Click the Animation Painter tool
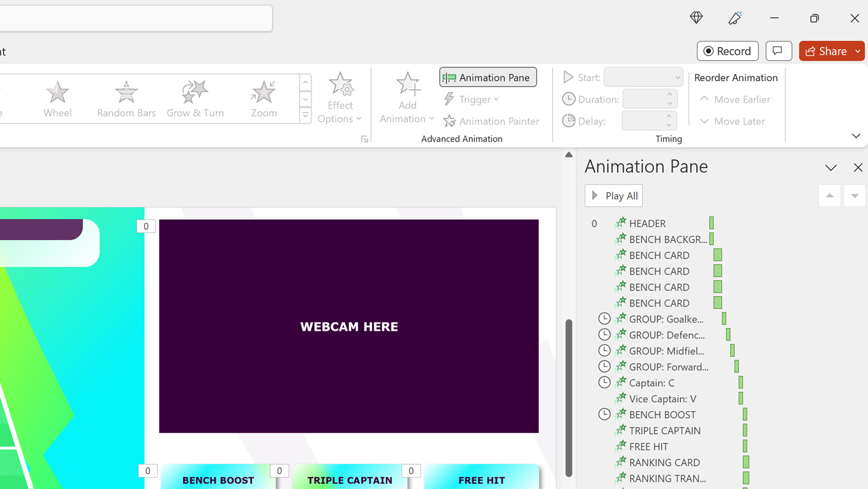868x489 pixels. (491, 121)
